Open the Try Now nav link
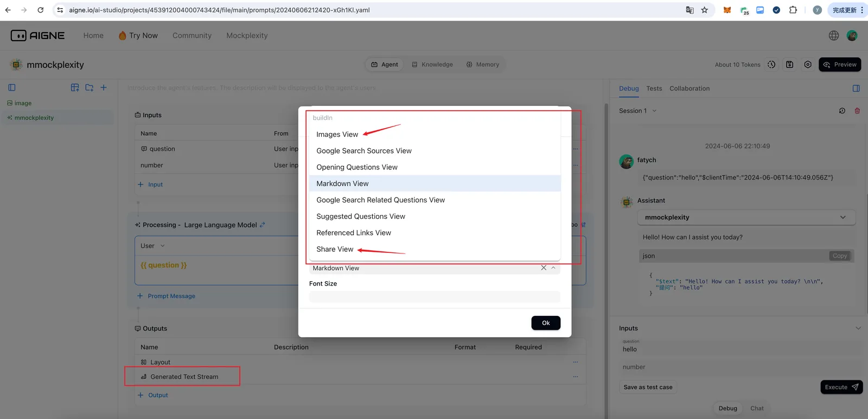The image size is (868, 419). pyautogui.click(x=138, y=36)
